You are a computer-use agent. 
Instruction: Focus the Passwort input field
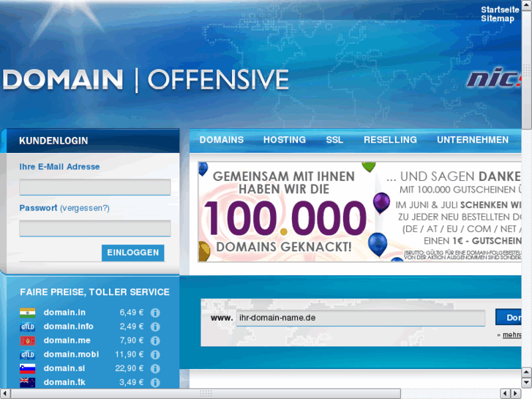(95, 228)
